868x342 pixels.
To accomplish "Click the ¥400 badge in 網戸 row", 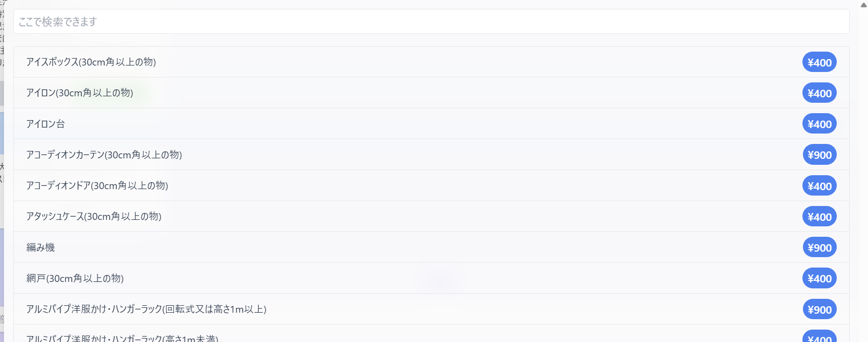I will pos(819,278).
